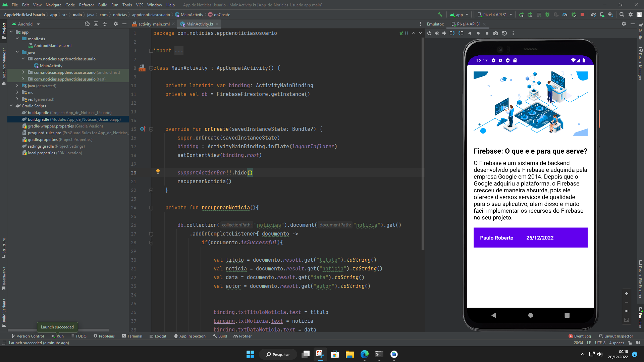Collapse the Gradle Scripts node

tap(11, 106)
